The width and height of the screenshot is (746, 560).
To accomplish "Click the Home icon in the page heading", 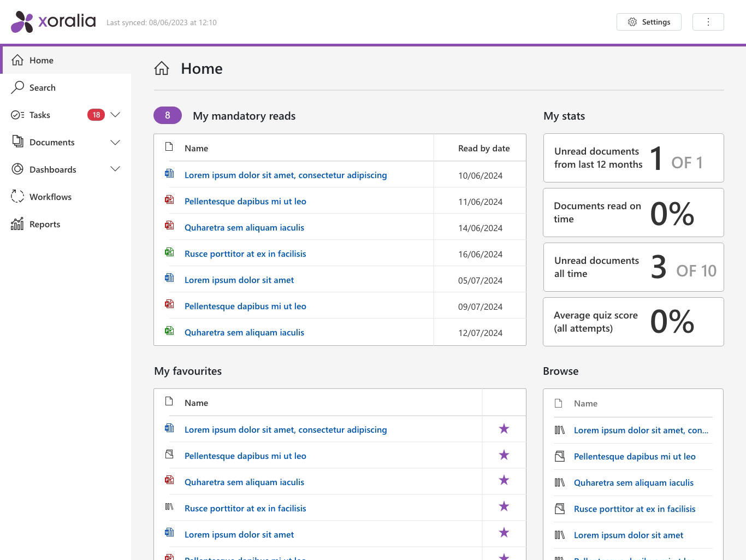I will 162,69.
